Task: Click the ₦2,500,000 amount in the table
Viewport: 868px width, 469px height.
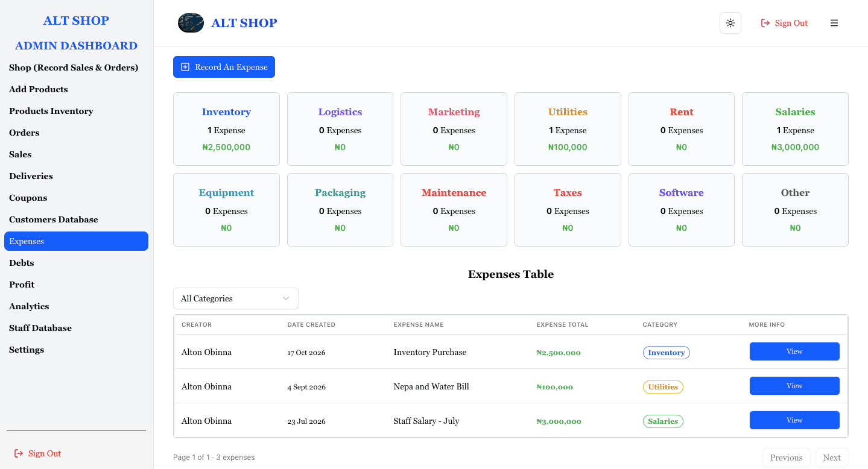Action: [x=559, y=353]
